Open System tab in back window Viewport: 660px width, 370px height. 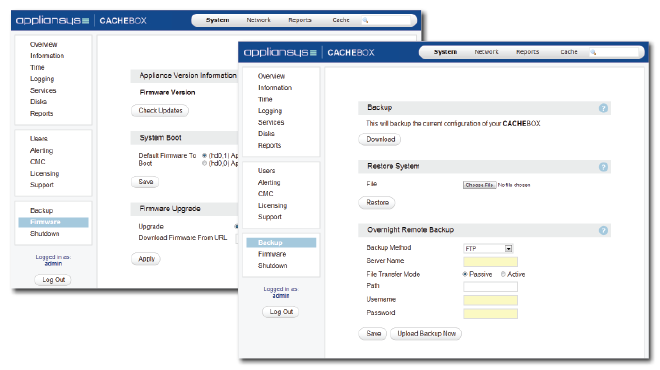pos(217,20)
